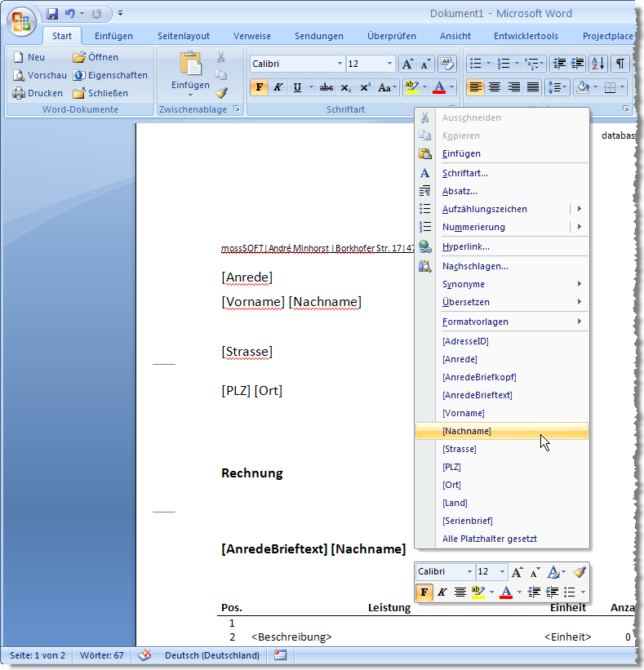Click the Office button

coord(22,21)
